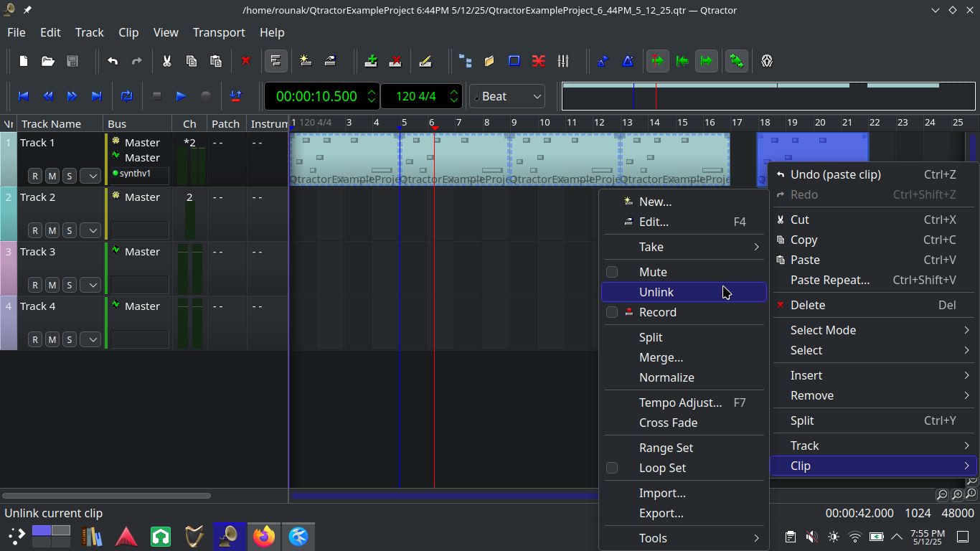Open the Transport menu in the menu bar

pyautogui.click(x=219, y=32)
